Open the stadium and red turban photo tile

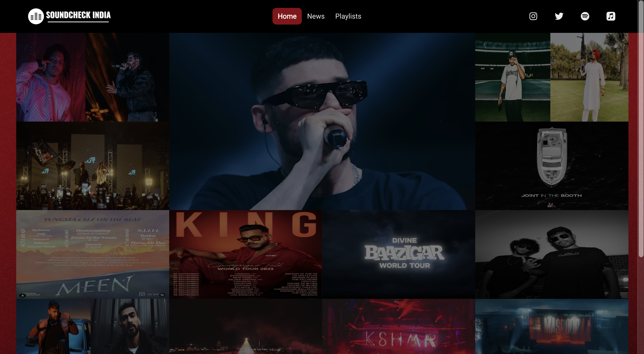coord(551,77)
